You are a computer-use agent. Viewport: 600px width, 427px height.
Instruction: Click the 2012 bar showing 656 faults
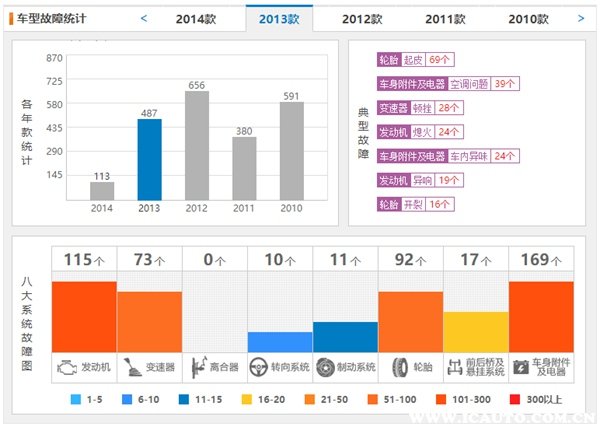[x=197, y=145]
